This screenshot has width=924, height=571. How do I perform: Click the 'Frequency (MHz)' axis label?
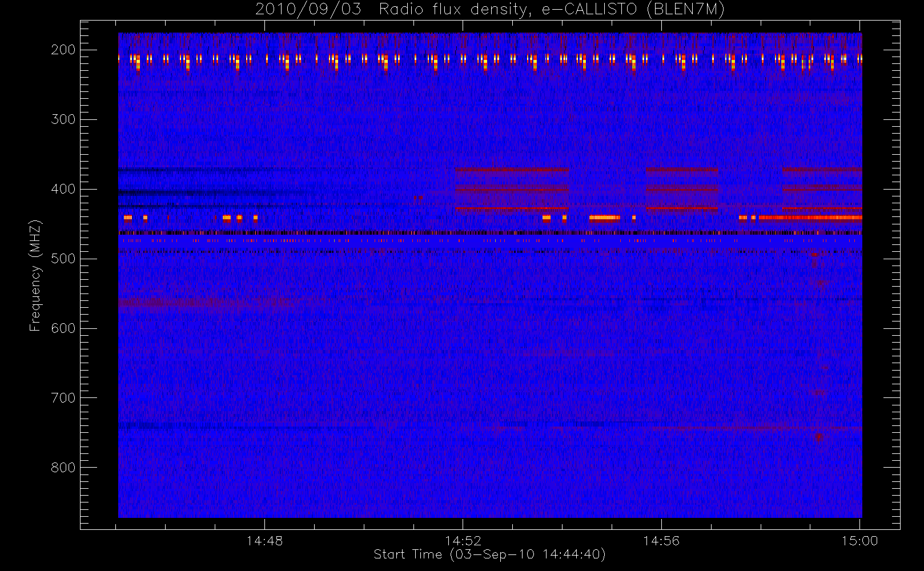pos(35,276)
